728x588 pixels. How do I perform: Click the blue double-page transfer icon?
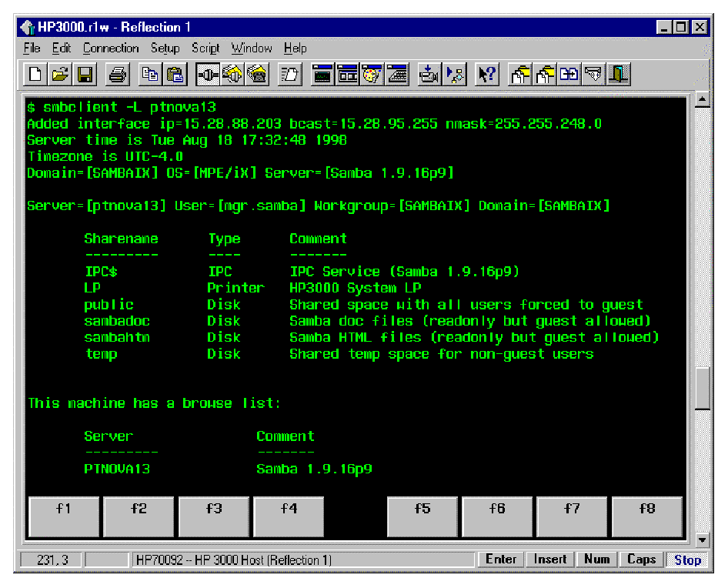569,75
